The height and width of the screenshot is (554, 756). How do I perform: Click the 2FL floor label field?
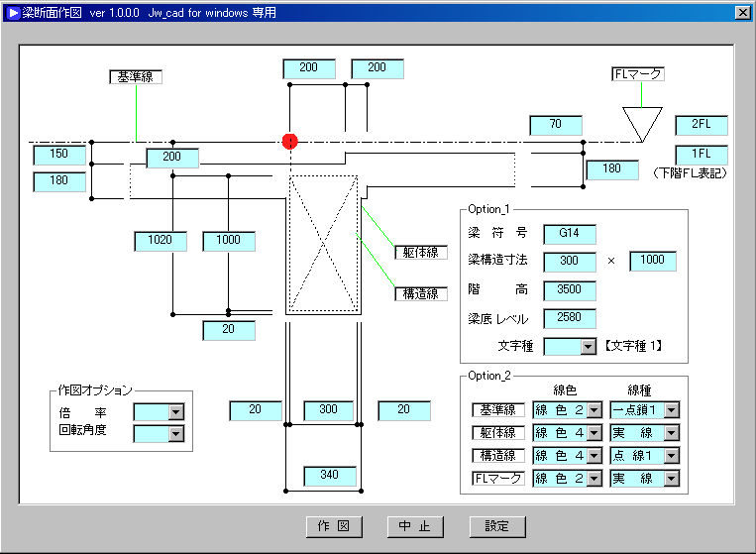coord(701,125)
